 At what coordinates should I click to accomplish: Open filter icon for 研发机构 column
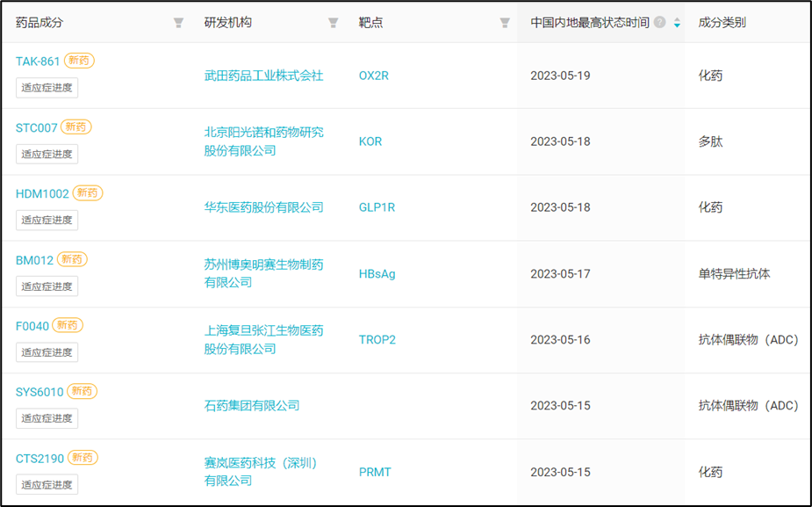click(x=333, y=23)
